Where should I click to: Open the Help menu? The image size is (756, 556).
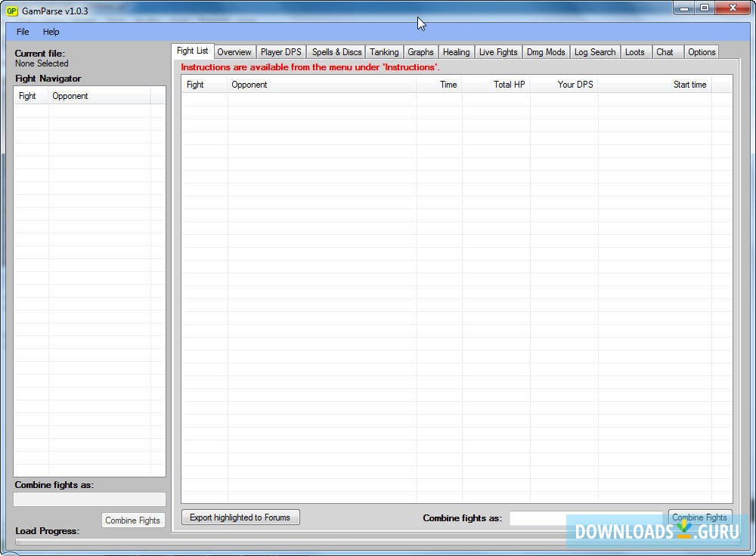[51, 32]
